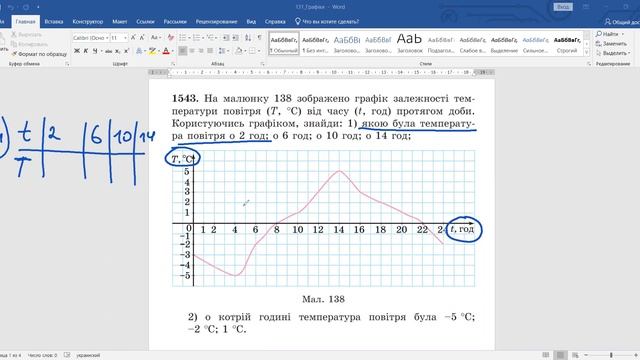
Task: Click the Вход sign-in button
Action: (563, 7)
